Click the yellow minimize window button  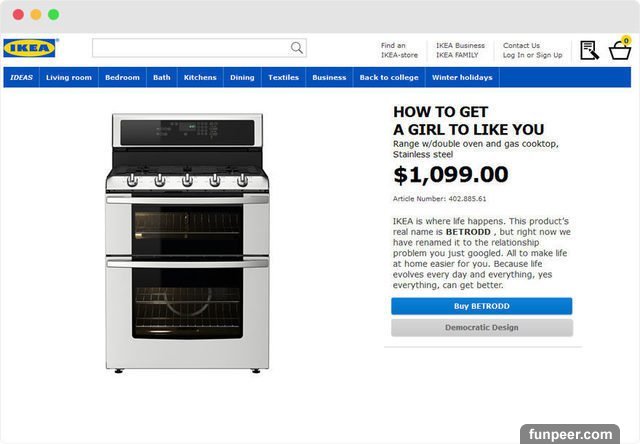click(x=36, y=15)
